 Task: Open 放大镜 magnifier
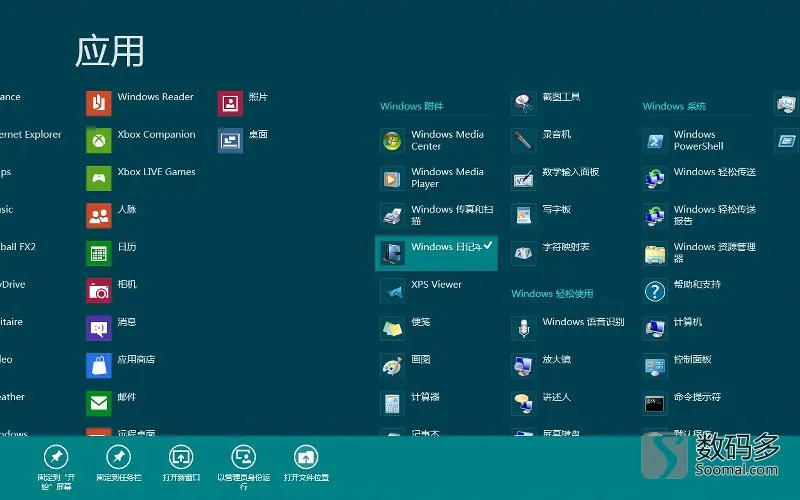click(541, 365)
